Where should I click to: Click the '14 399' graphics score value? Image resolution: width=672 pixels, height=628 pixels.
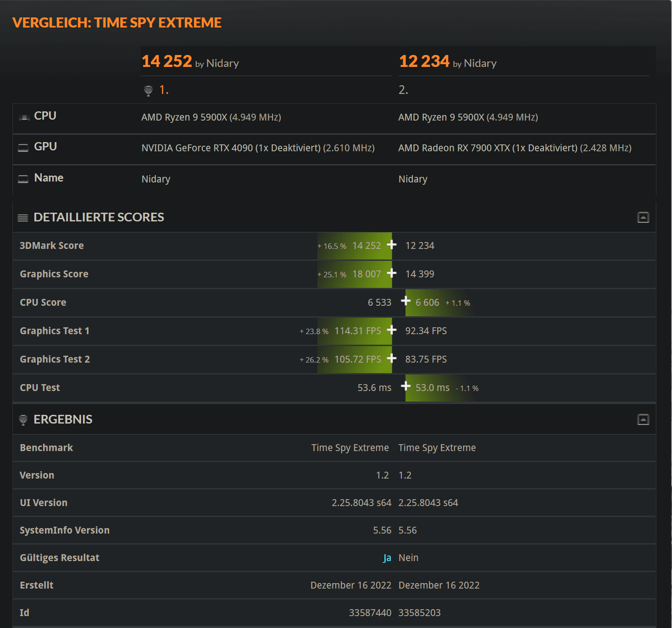coord(420,274)
